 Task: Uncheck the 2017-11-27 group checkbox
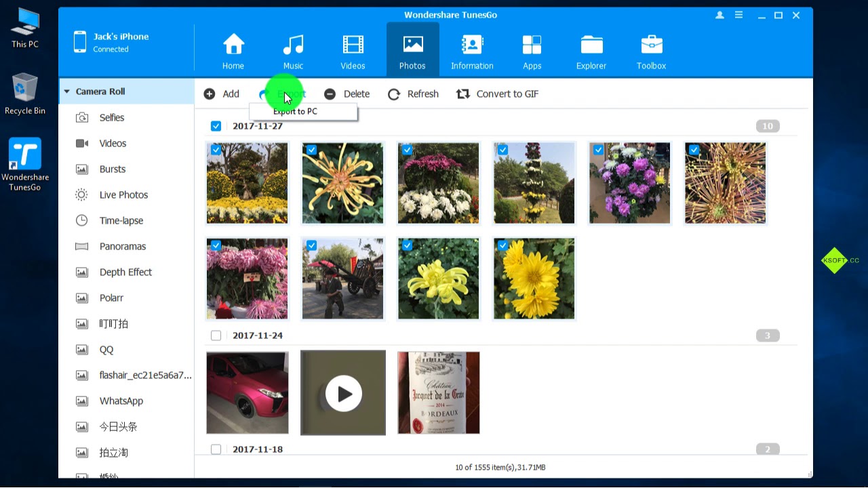(x=216, y=126)
